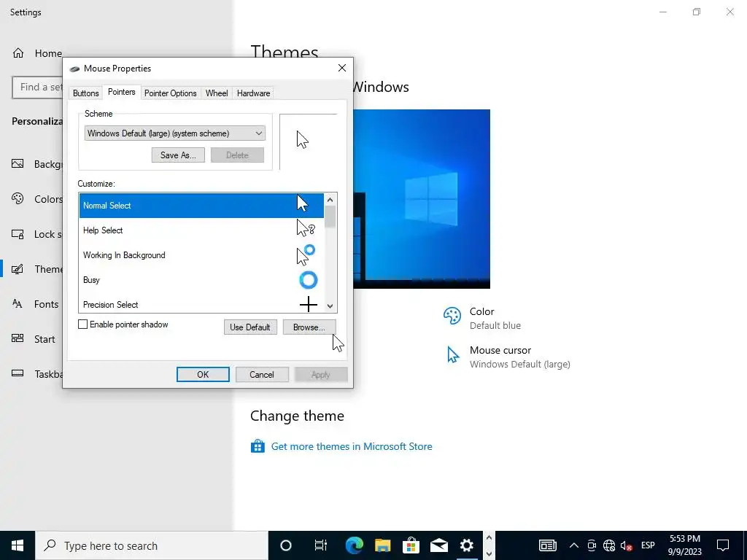Open Get more themes in Microsoft Store link
This screenshot has width=747, height=560.
pos(352,447)
